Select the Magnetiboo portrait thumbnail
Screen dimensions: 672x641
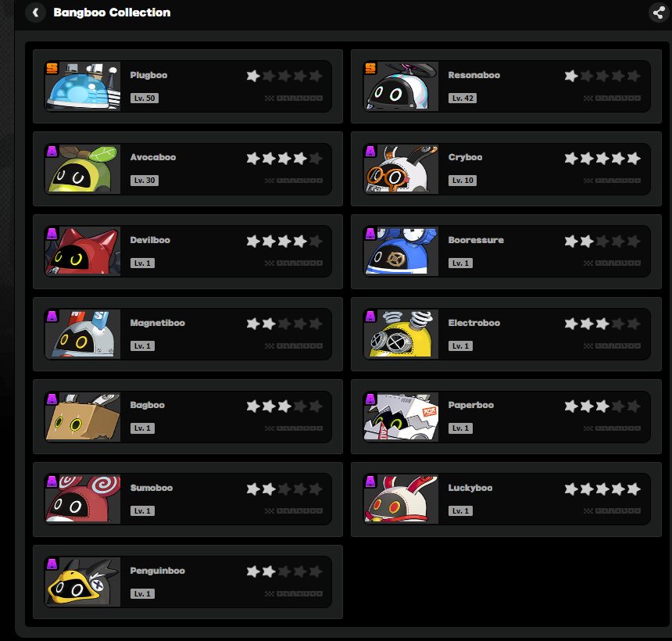click(83, 334)
